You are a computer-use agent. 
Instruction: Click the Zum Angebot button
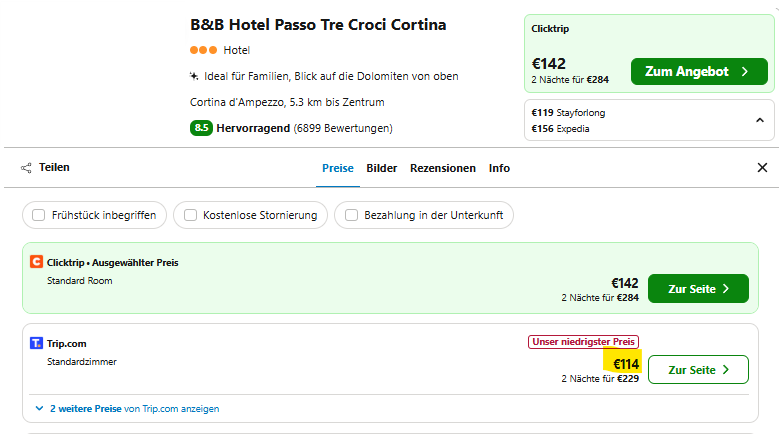click(x=698, y=72)
